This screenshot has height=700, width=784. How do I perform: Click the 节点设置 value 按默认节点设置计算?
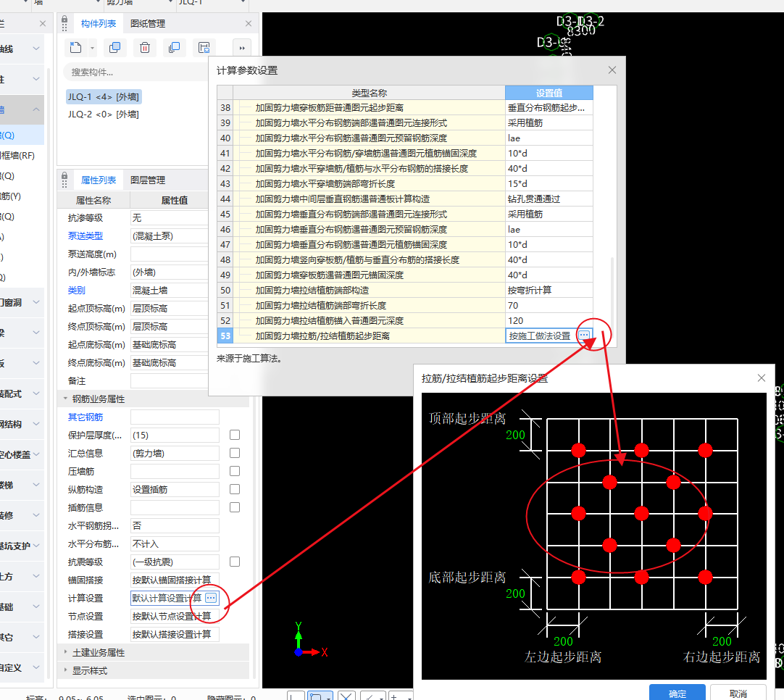pyautogui.click(x=175, y=616)
